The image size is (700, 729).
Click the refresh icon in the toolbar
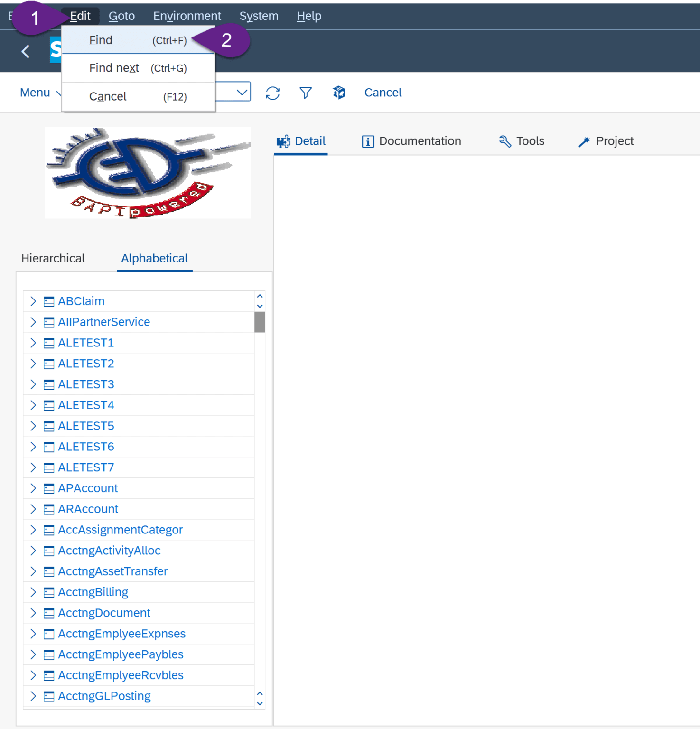(272, 92)
